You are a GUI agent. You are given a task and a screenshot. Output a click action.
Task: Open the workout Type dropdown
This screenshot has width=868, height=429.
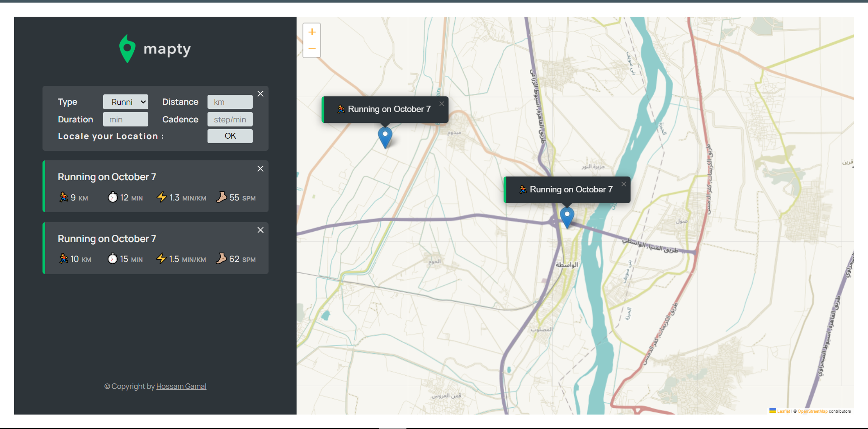(126, 102)
